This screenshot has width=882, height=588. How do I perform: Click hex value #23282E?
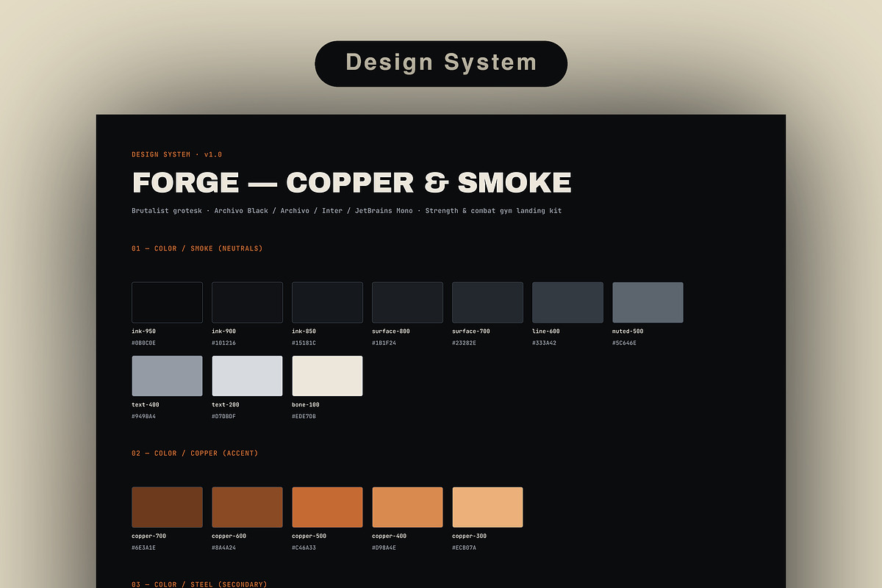(x=464, y=343)
